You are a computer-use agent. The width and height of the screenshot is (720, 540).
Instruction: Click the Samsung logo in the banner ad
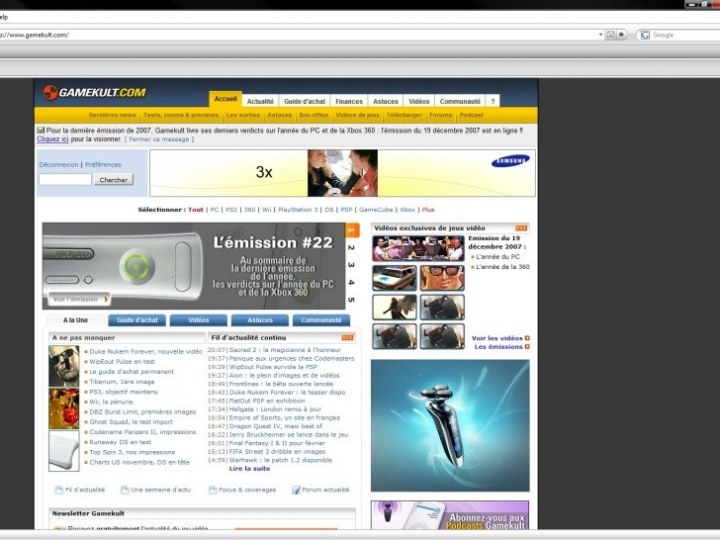[x=511, y=161]
